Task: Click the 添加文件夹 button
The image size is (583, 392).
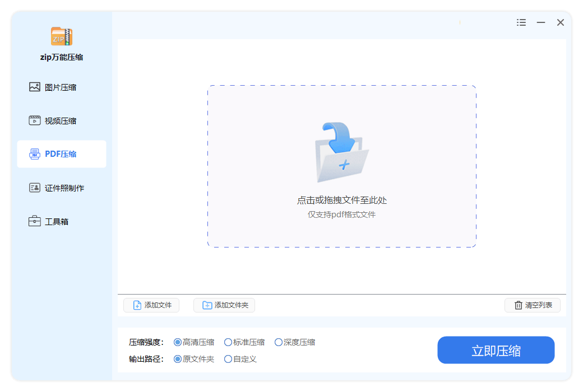Action: coord(224,305)
